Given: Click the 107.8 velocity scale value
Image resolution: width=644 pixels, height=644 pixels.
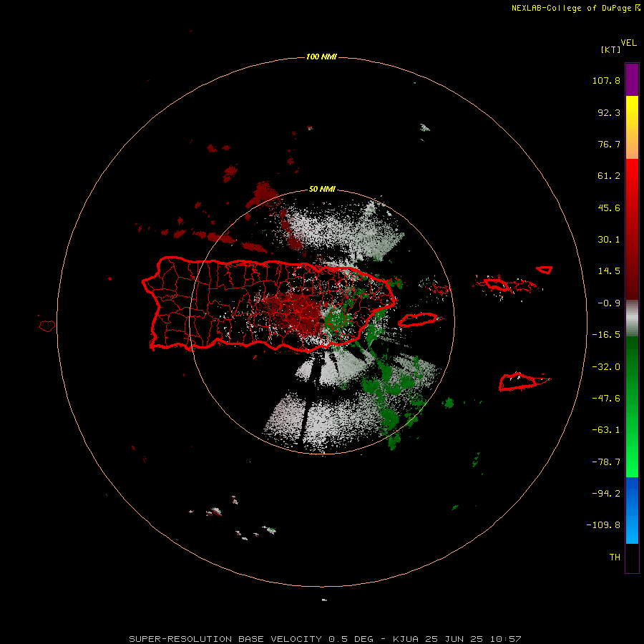Looking at the screenshot, I should pyautogui.click(x=606, y=80).
